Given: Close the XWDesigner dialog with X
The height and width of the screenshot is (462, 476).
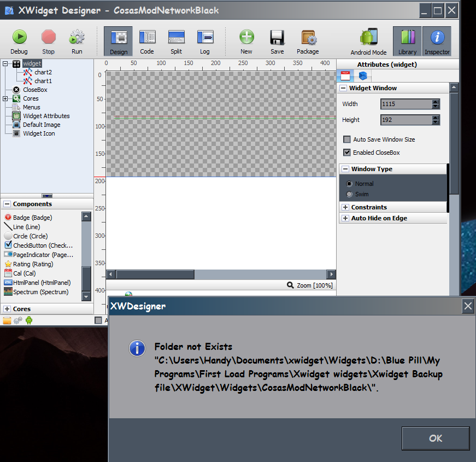Looking at the screenshot, I should pyautogui.click(x=468, y=306).
